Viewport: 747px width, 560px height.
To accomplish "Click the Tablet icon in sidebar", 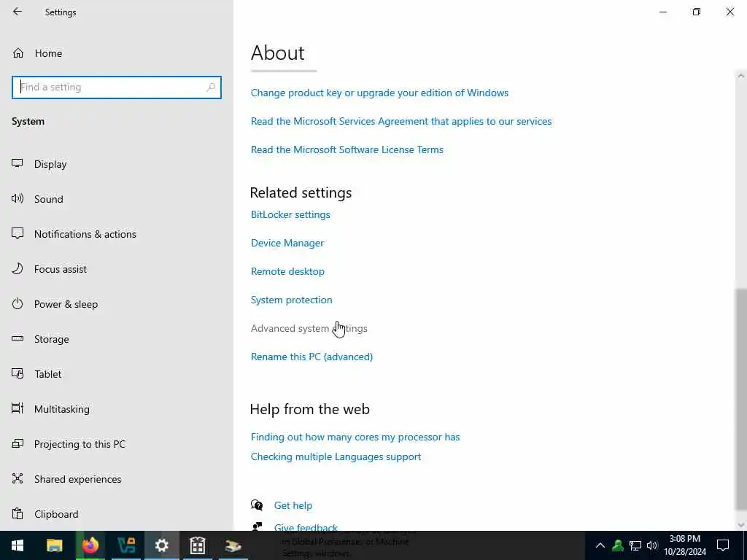I will (18, 374).
